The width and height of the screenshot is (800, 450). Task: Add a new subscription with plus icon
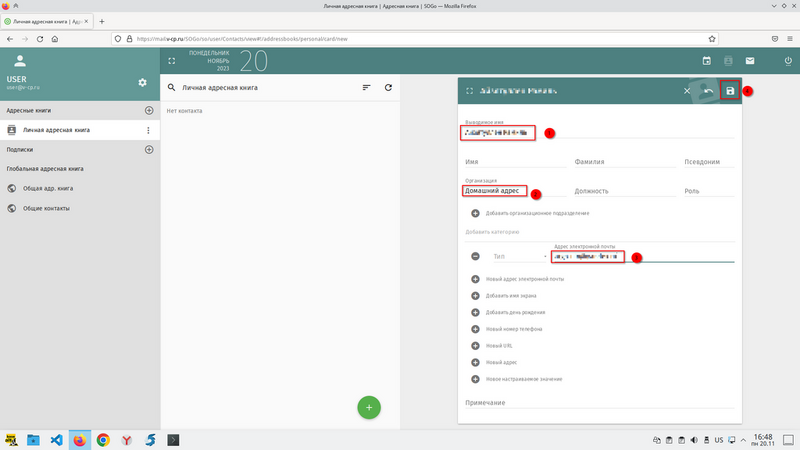[x=149, y=149]
